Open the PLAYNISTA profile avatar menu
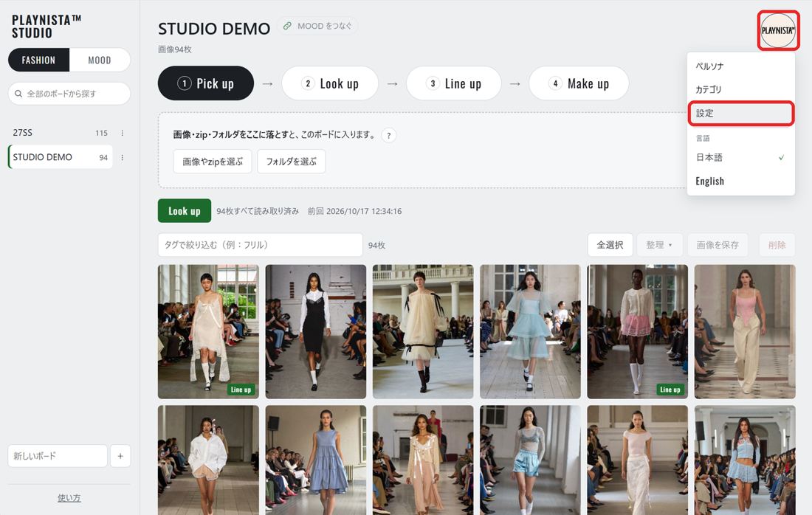812x515 pixels. (778, 30)
